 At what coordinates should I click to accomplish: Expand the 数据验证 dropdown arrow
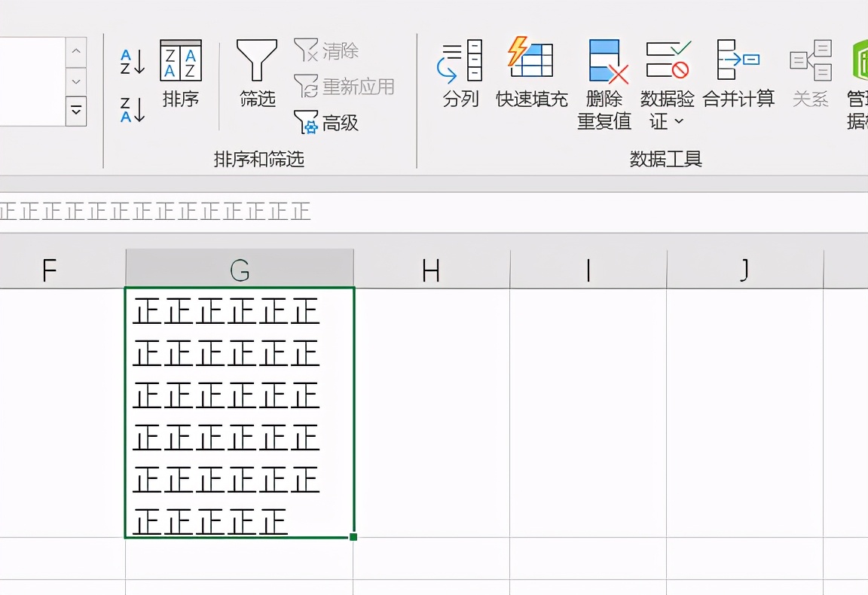pos(678,121)
